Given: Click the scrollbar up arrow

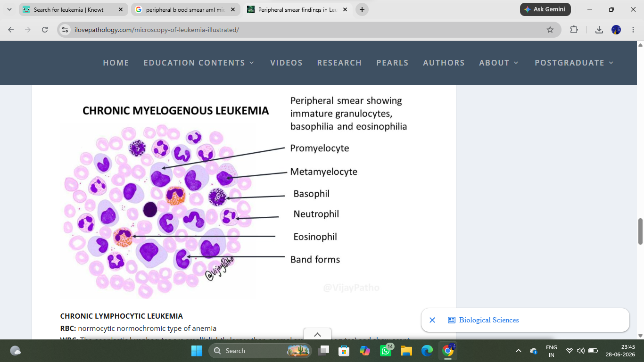Looking at the screenshot, I should [640, 45].
